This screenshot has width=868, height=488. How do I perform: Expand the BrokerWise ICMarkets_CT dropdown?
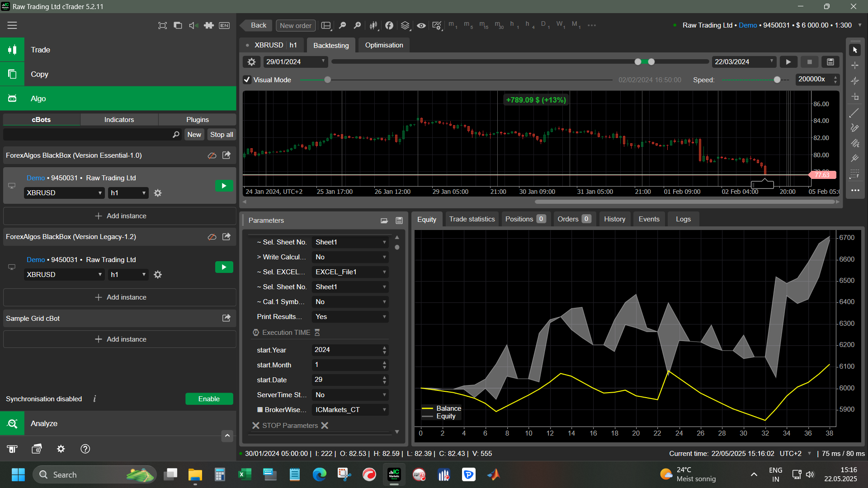[350, 410]
